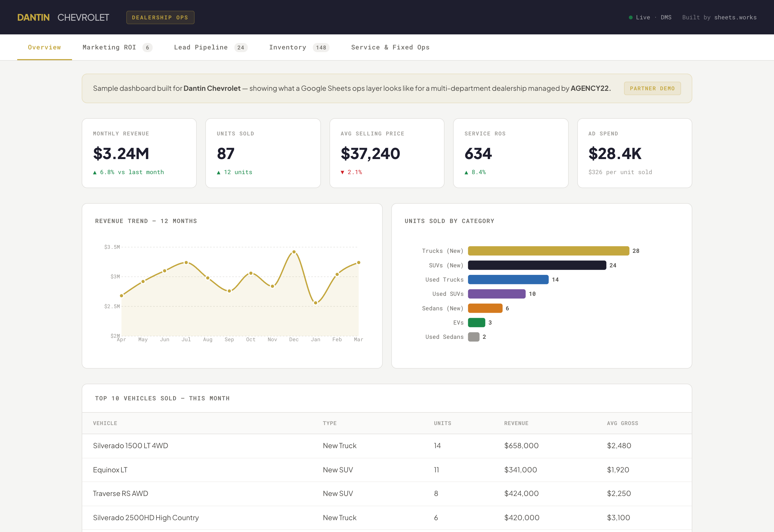The height and width of the screenshot is (532, 774).
Task: Click the Marketing ROI count badge 6
Action: 147,48
